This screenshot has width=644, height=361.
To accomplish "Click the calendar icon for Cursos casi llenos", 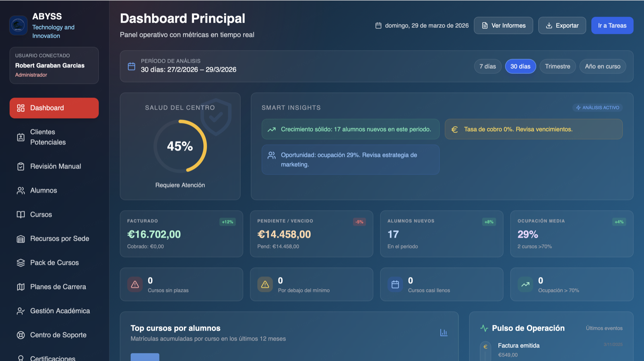I will coord(395,285).
